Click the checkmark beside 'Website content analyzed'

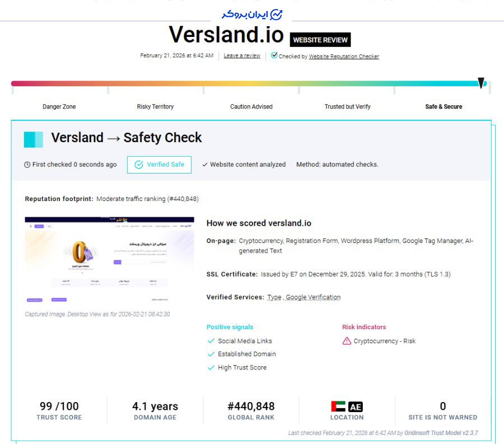click(205, 165)
